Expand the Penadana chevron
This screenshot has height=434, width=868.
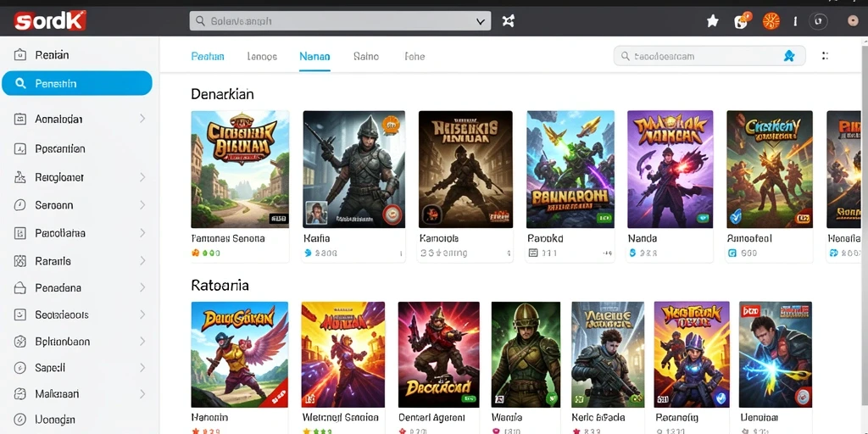pyautogui.click(x=142, y=288)
